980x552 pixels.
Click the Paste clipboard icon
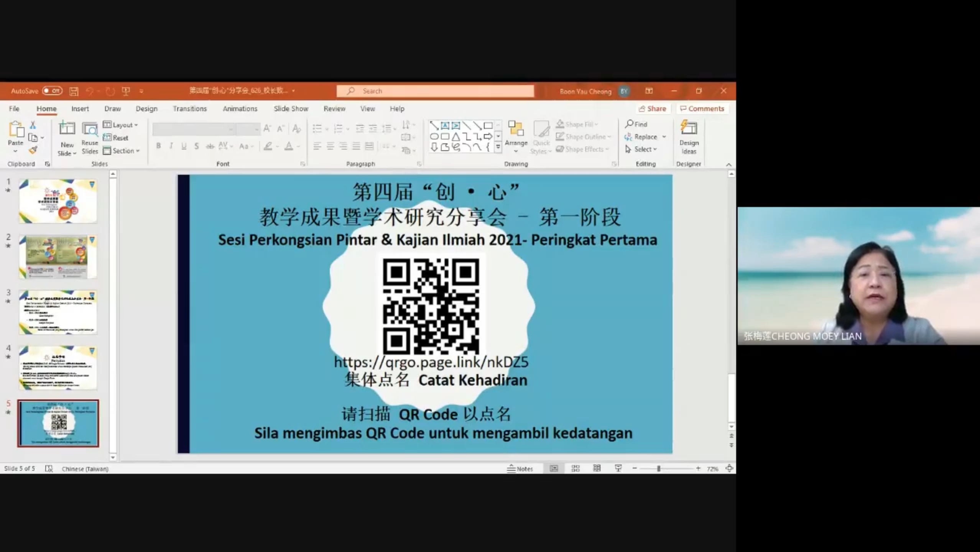pyautogui.click(x=16, y=130)
